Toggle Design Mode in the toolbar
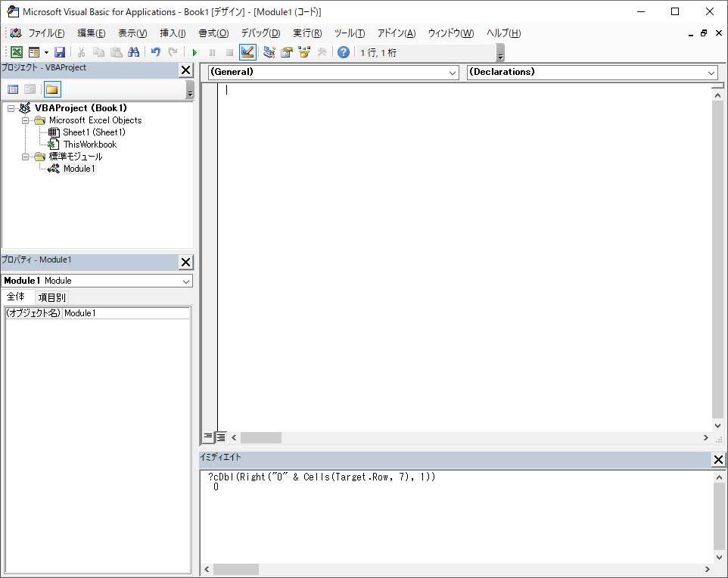Screen dimensions: 728x578 [x=247, y=52]
